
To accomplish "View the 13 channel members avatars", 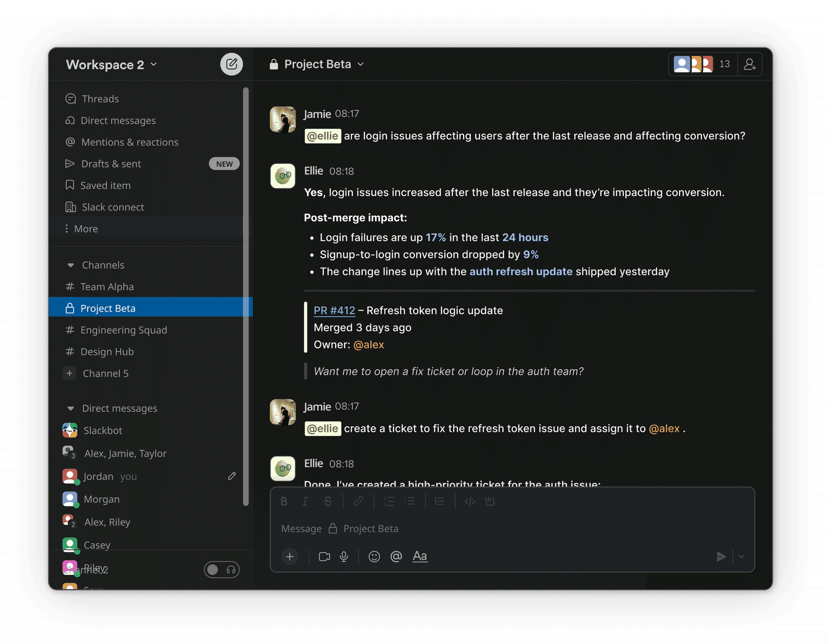I will (703, 65).
